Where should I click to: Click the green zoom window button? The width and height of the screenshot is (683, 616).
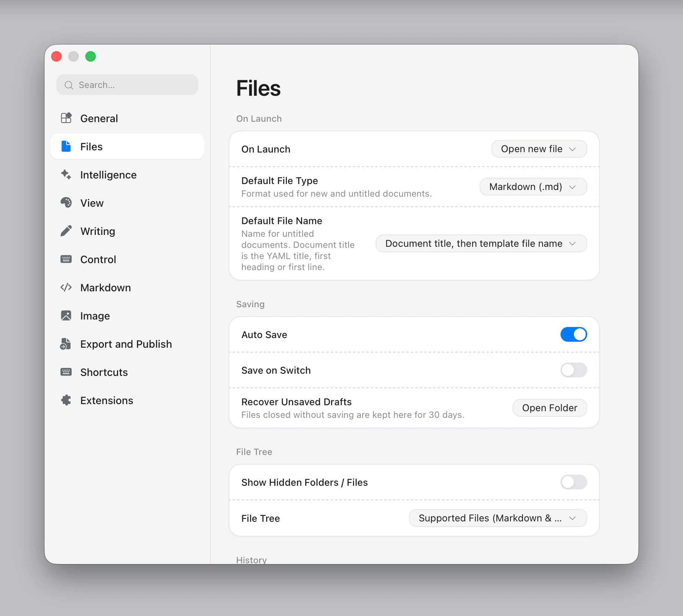91,56
